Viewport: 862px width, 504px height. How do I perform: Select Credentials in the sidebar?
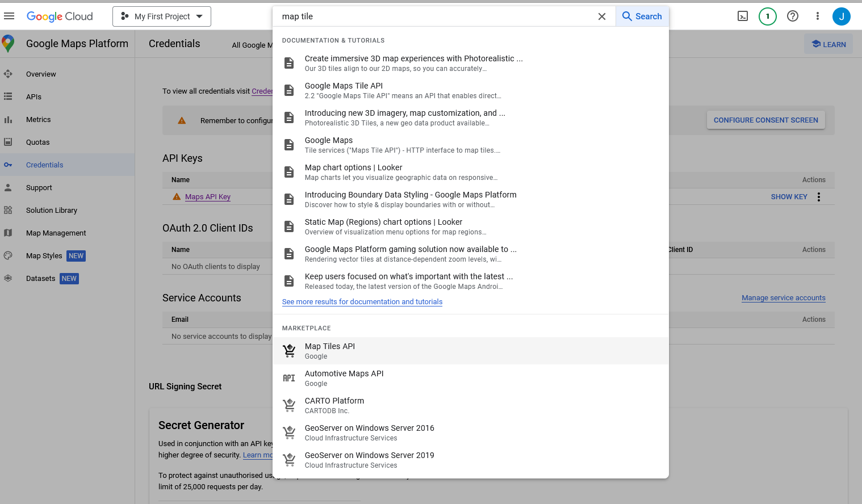click(x=45, y=165)
